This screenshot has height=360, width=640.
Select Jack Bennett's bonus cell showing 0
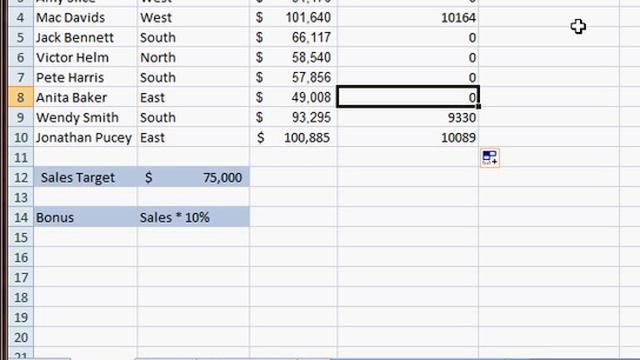pos(408,38)
